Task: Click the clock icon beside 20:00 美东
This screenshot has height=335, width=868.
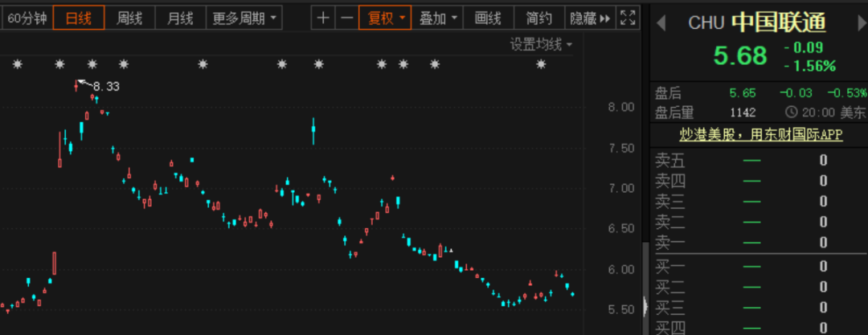Action: point(791,112)
